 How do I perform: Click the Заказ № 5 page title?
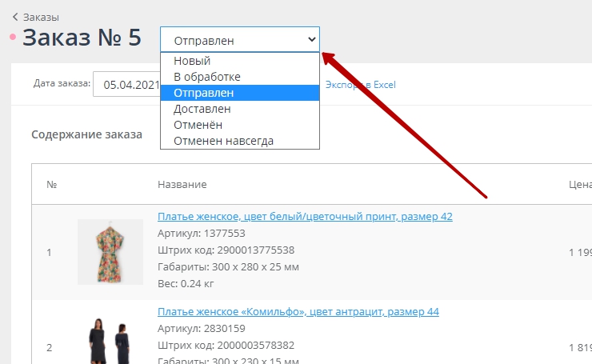(x=82, y=38)
